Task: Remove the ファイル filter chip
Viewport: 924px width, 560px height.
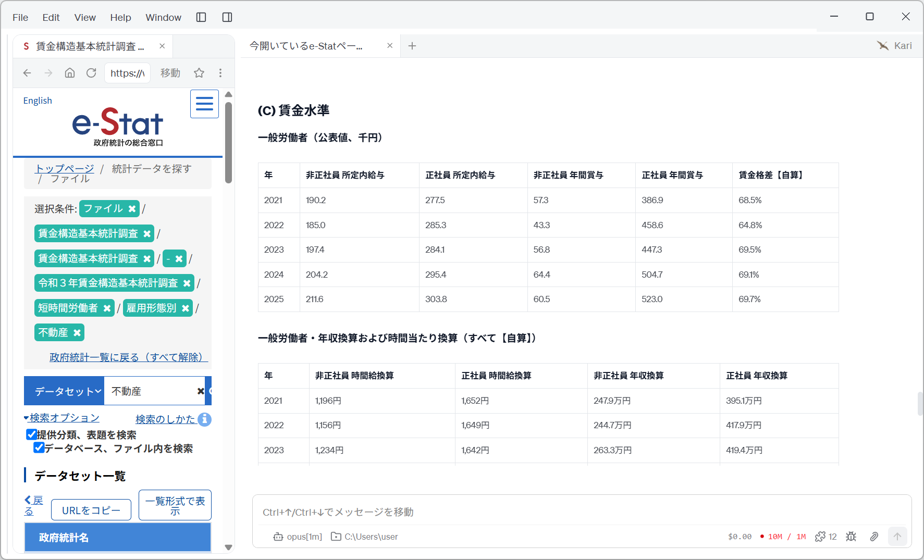Action: (132, 209)
